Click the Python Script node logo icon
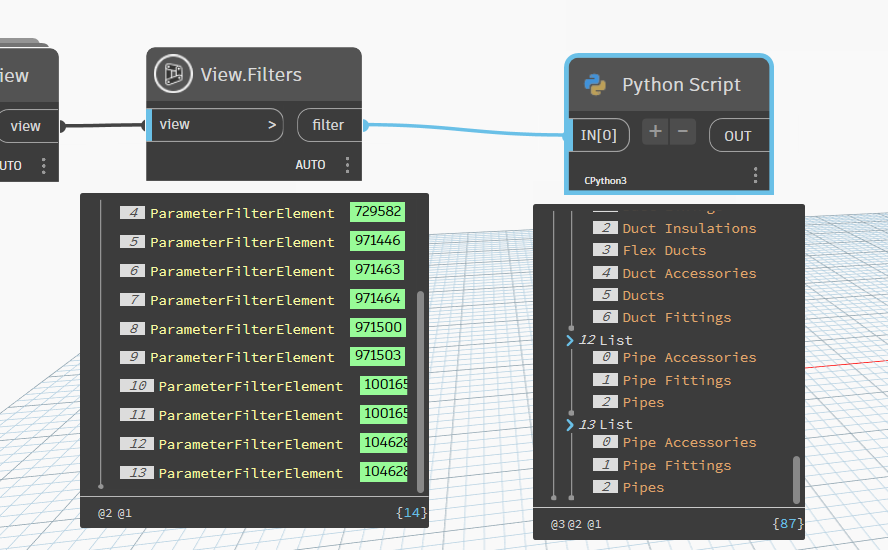 [595, 84]
